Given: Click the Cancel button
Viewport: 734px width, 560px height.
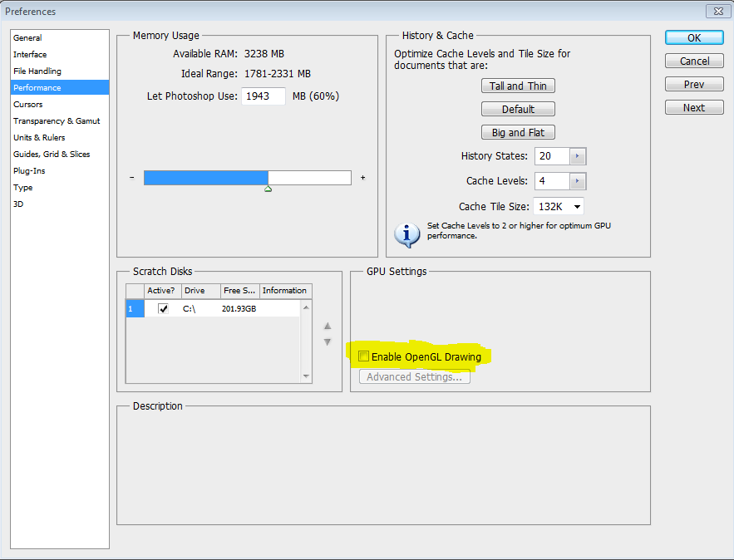Looking at the screenshot, I should (694, 61).
